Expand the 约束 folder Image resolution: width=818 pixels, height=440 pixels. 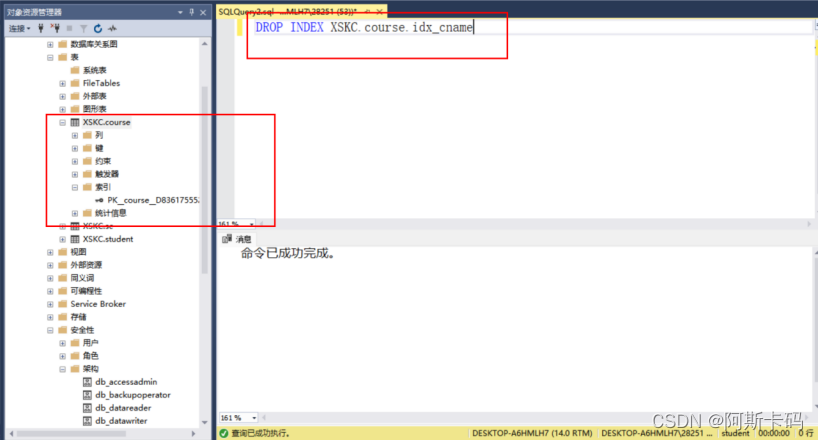pos(75,161)
